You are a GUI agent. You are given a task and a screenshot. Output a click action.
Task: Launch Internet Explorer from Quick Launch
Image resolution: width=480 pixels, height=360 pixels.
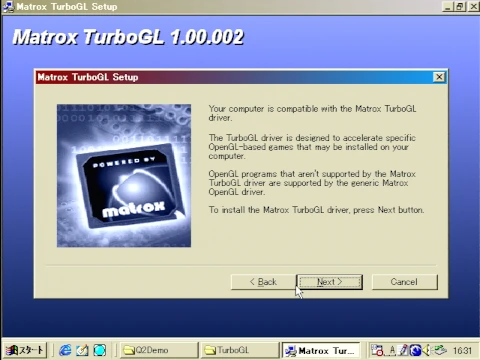click(65, 350)
